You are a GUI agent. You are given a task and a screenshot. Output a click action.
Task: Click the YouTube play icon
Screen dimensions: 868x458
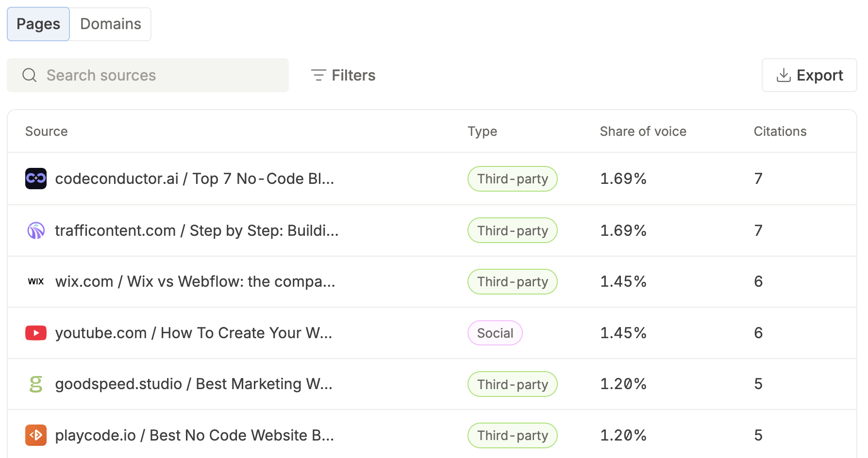[36, 333]
